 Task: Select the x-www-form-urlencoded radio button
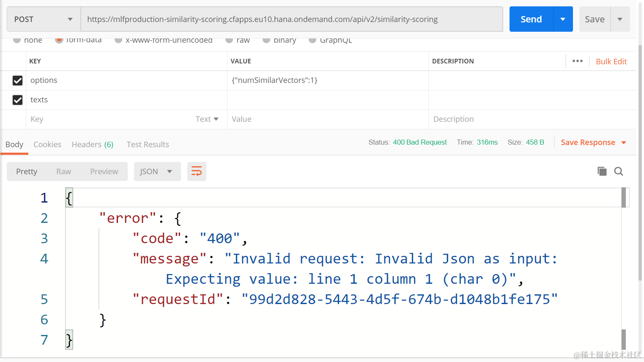click(x=118, y=40)
